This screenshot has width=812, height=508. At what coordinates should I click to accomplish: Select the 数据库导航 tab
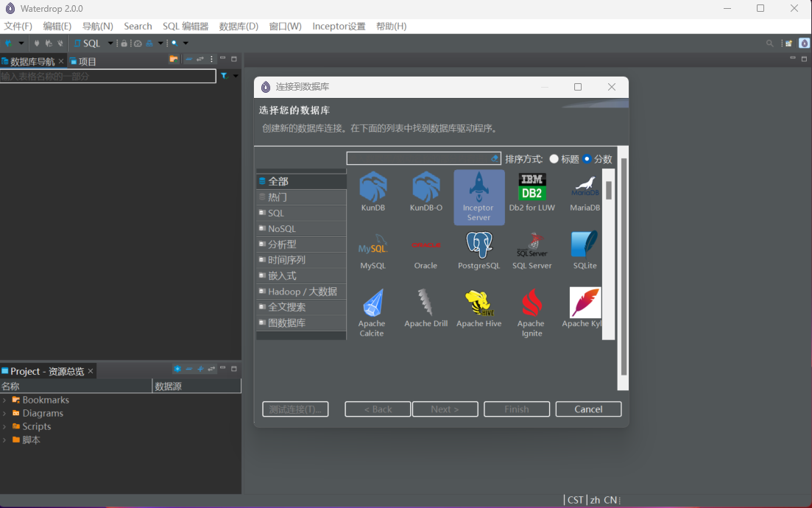pos(32,62)
